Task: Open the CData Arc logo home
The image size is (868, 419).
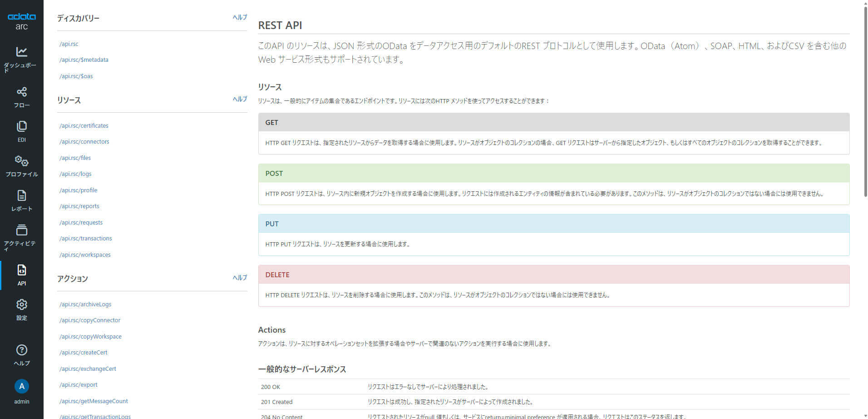Action: click(x=21, y=21)
